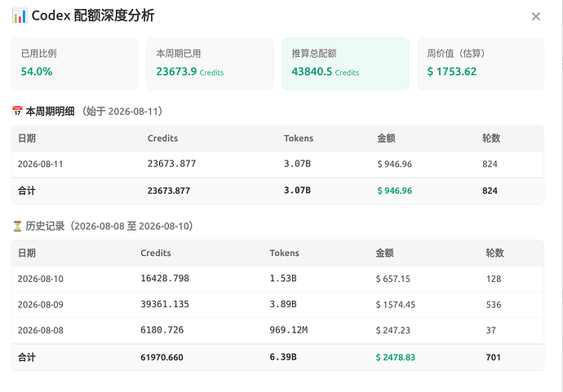Viewport: 563px width, 392px height.
Task: Click the 2026-08-11 date cell
Action: [41, 165]
